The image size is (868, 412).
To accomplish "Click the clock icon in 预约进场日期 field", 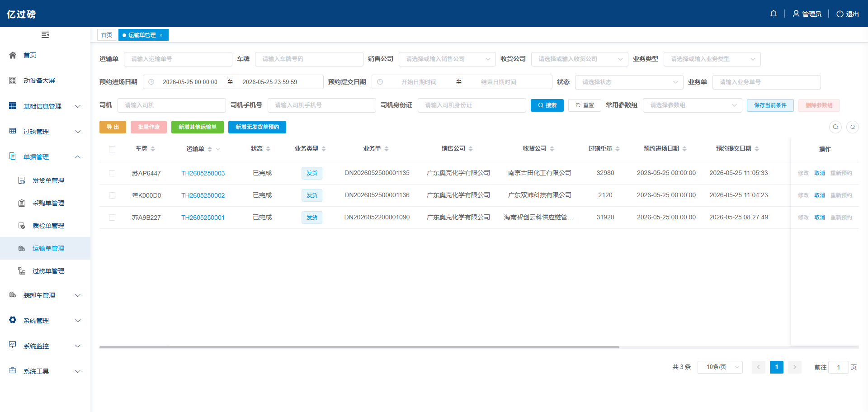I will pyautogui.click(x=151, y=82).
